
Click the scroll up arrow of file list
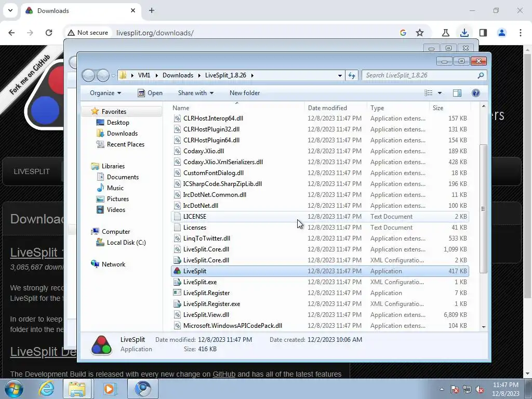[x=484, y=106]
